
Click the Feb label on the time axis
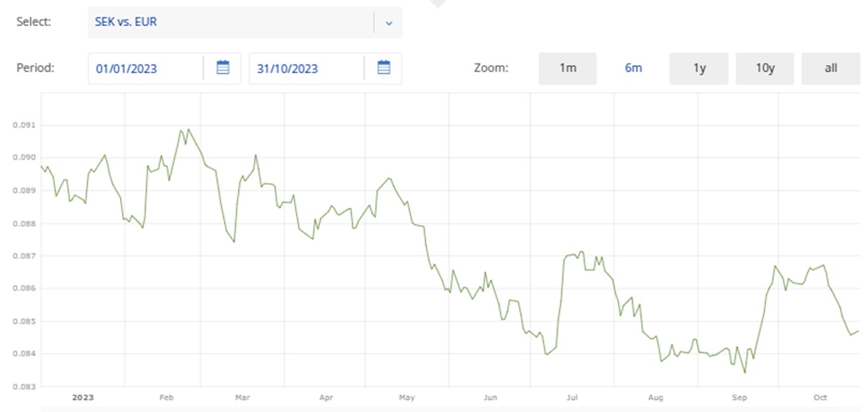click(x=166, y=398)
